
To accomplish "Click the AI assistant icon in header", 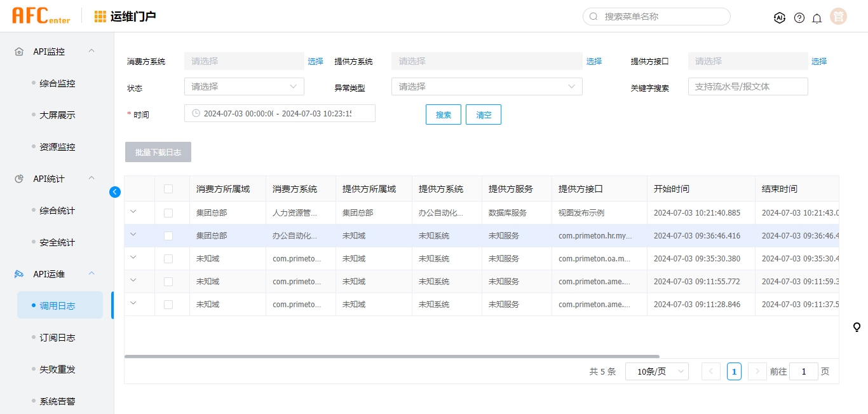I will point(780,18).
